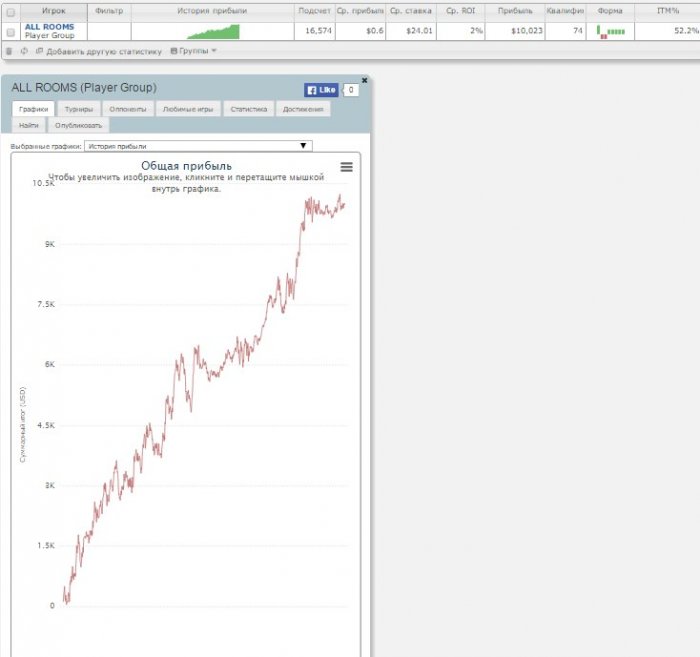Toggle the select-all checkbox in table header

[x=11, y=12]
